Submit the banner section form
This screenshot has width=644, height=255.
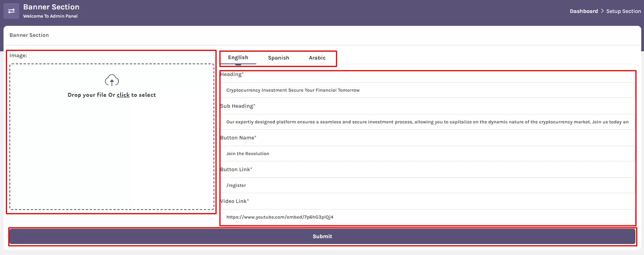pyautogui.click(x=322, y=236)
